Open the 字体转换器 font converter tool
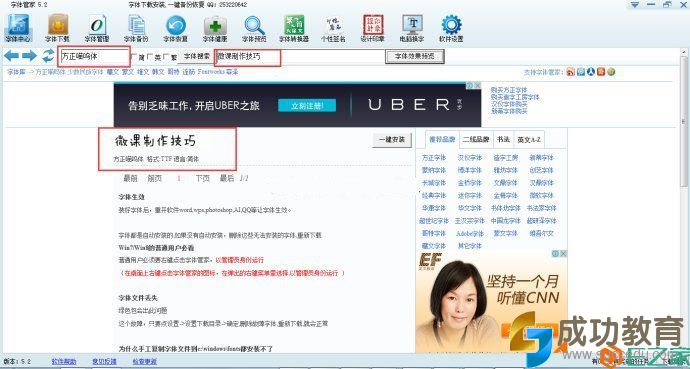 click(x=294, y=28)
